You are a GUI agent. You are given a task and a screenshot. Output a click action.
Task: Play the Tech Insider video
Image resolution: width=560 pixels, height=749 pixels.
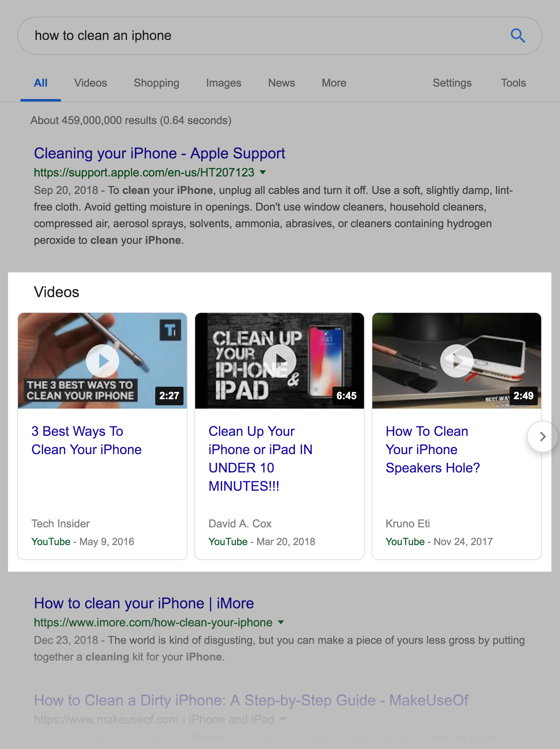(103, 361)
